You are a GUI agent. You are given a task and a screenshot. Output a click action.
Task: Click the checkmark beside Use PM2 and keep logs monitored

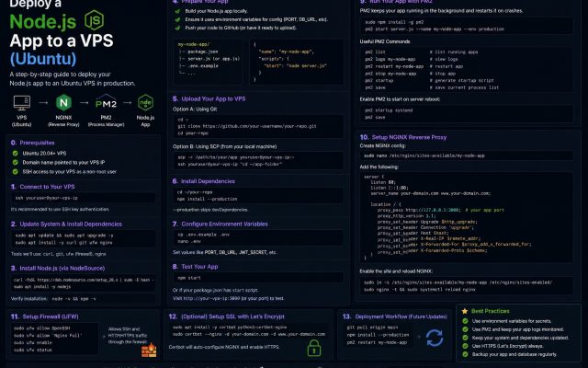[466, 329]
